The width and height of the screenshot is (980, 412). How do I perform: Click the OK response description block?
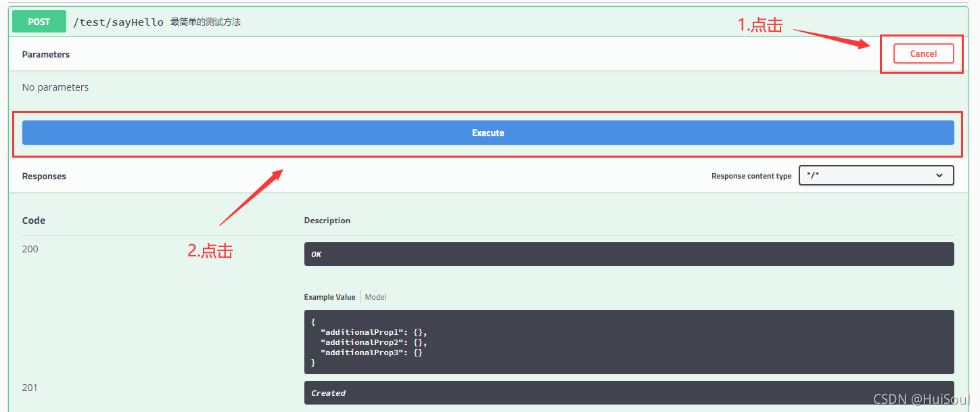point(628,254)
